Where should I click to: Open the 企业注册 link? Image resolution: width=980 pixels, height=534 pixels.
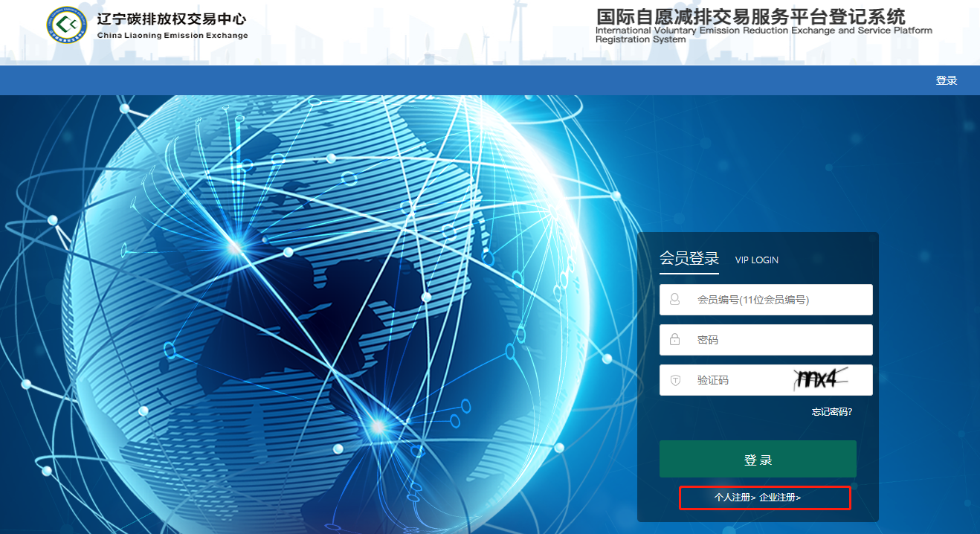pyautogui.click(x=780, y=498)
